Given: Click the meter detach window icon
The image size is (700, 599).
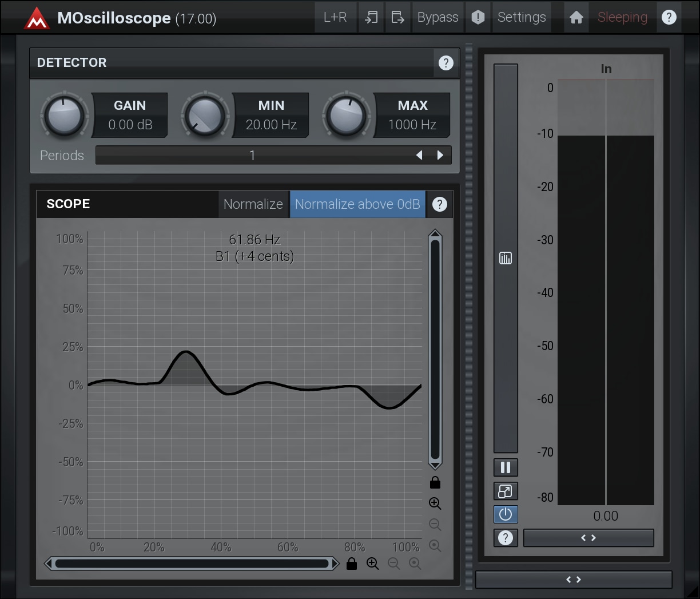Looking at the screenshot, I should coord(506,491).
